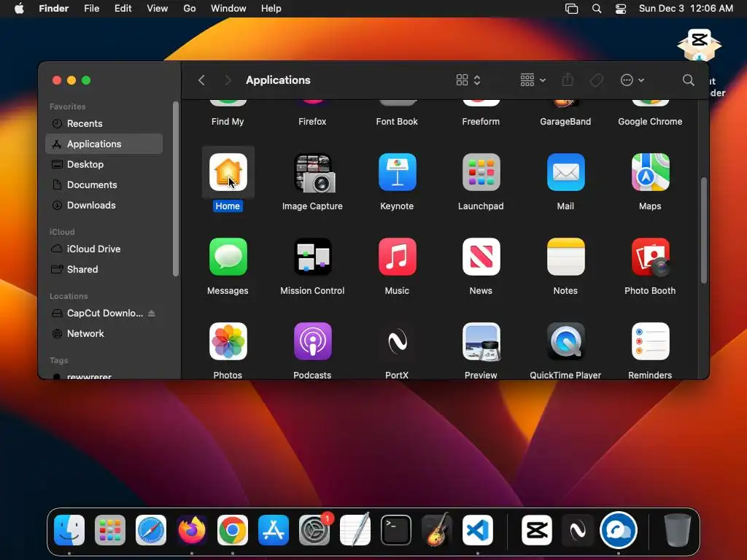This screenshot has height=560, width=747.
Task: Eject the CapCut Download volume
Action: point(152,314)
